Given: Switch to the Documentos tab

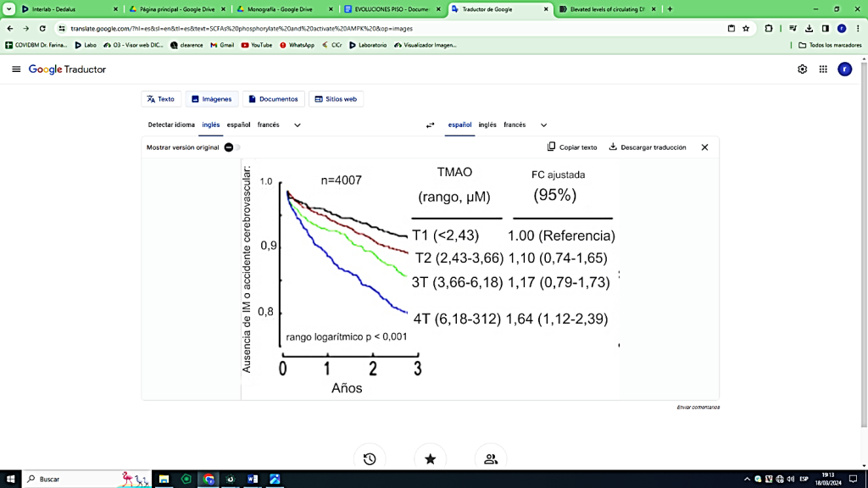Looking at the screenshot, I should tap(273, 99).
